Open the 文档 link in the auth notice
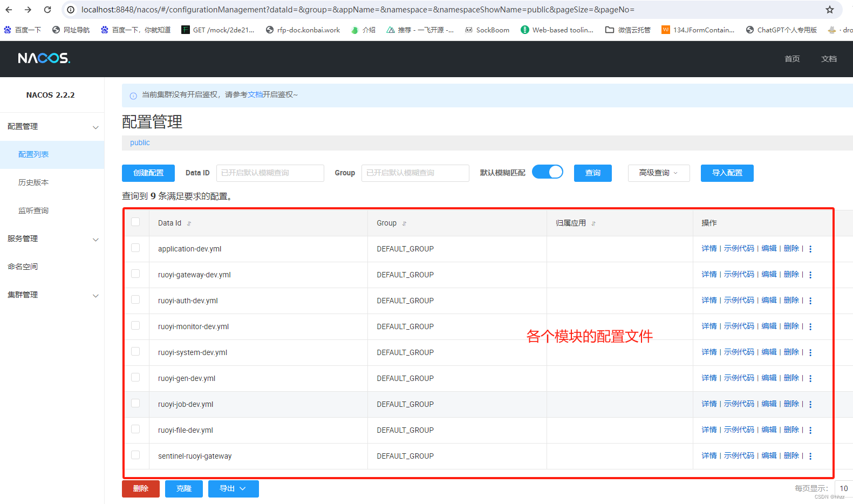This screenshot has width=853, height=504. click(255, 94)
